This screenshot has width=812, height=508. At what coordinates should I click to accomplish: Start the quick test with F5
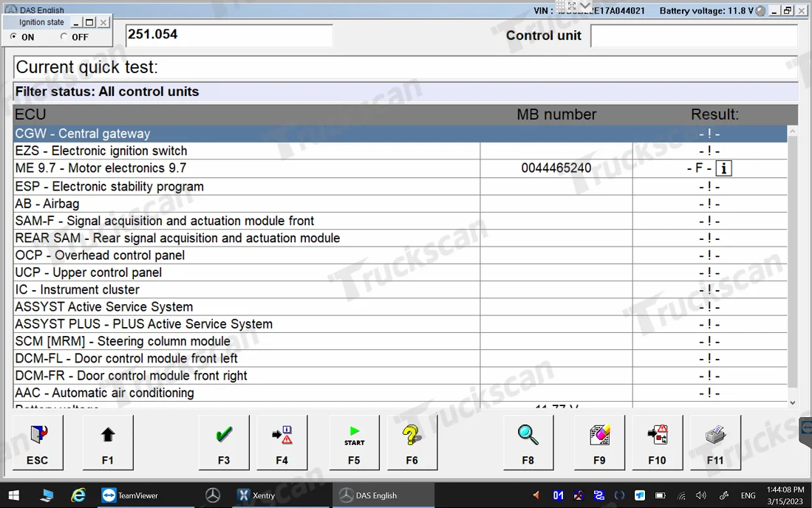[x=354, y=443]
